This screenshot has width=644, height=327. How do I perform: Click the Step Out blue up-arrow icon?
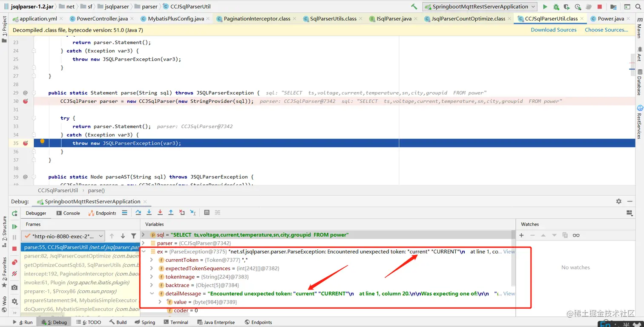171,213
